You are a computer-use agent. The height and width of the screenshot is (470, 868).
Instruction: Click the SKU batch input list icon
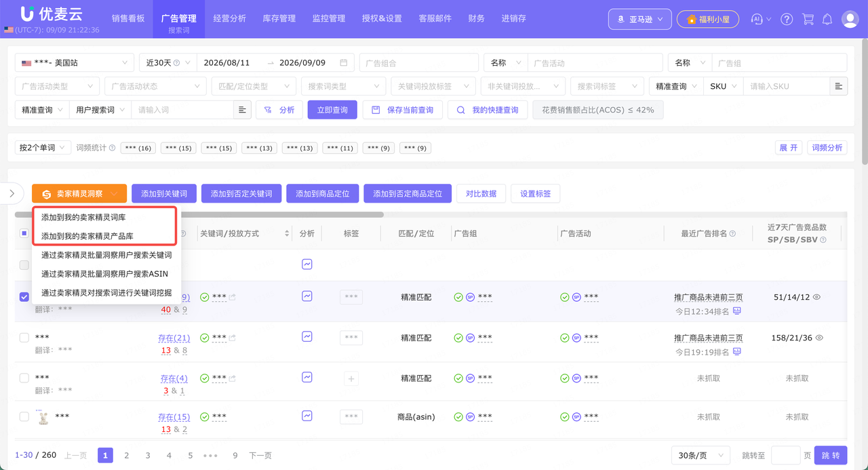click(x=839, y=86)
